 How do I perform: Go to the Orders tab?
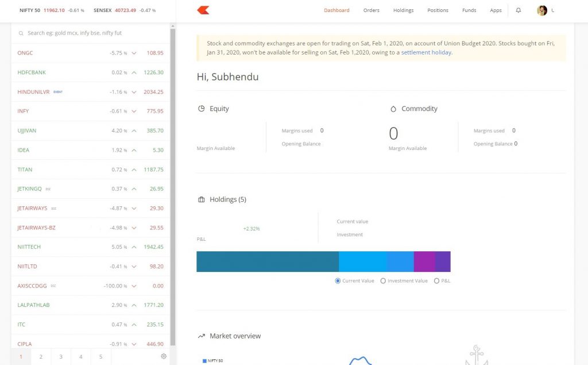coord(372,10)
